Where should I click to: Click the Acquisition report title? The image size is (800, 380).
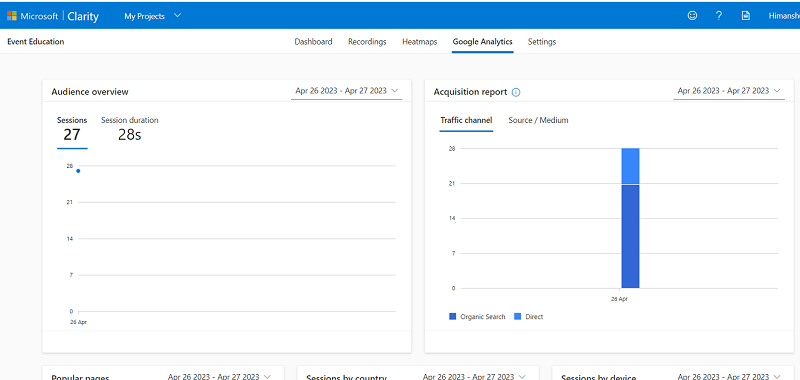(x=470, y=92)
